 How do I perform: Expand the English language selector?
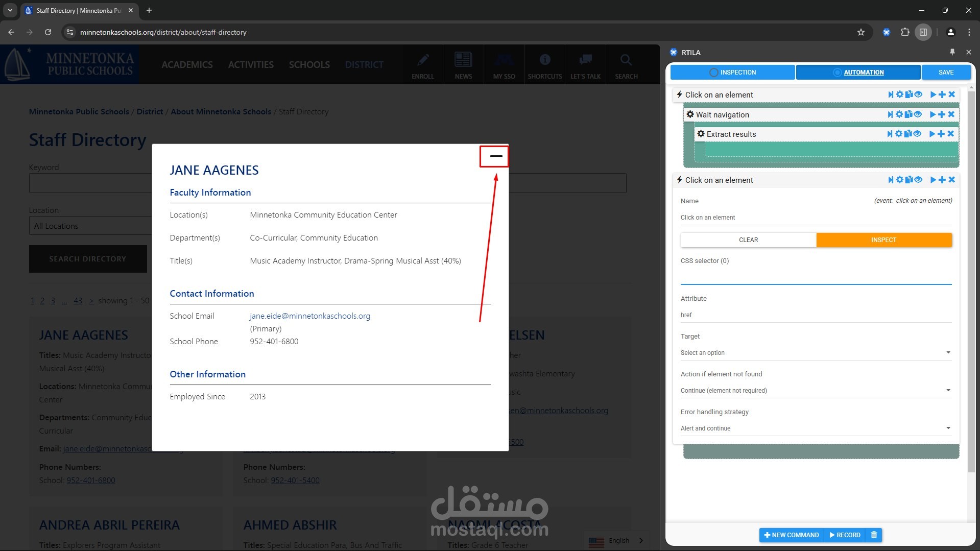pos(616,540)
